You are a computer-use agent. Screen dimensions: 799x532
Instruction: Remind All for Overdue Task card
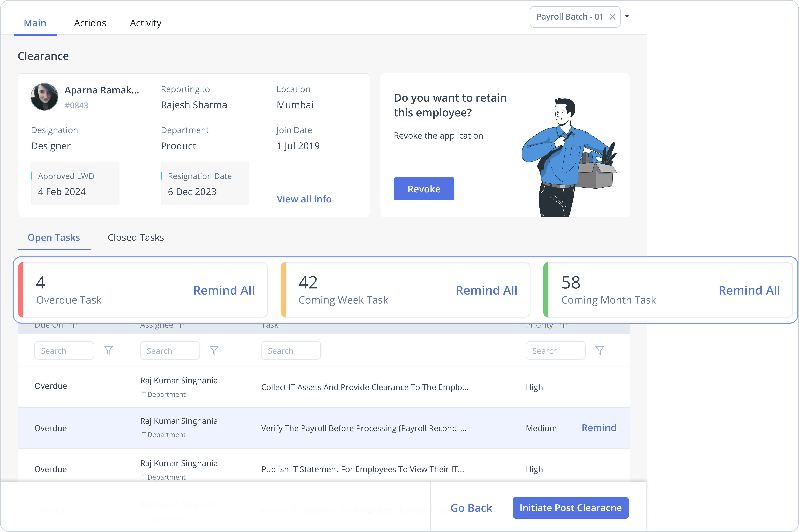coord(224,290)
